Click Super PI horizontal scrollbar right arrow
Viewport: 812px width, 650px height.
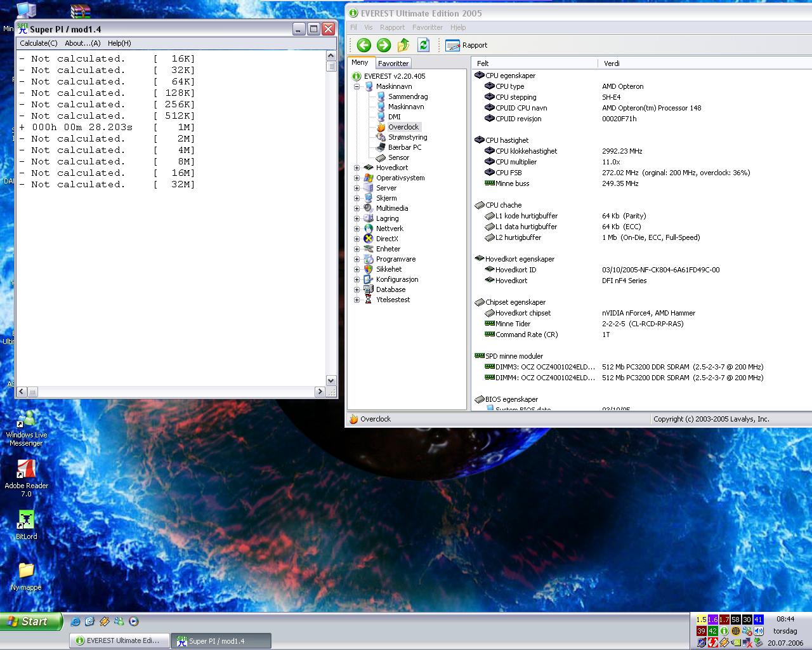coord(320,392)
